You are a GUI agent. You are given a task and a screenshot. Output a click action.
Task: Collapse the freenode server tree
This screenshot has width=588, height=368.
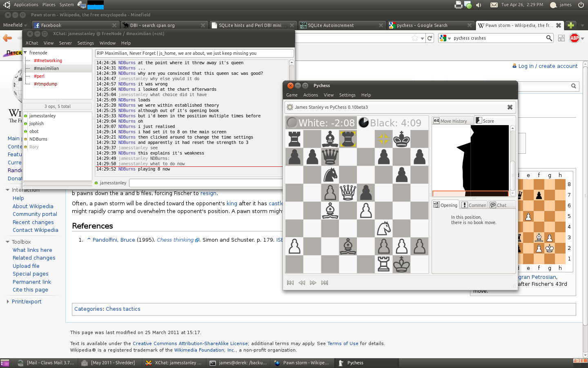[x=26, y=53]
